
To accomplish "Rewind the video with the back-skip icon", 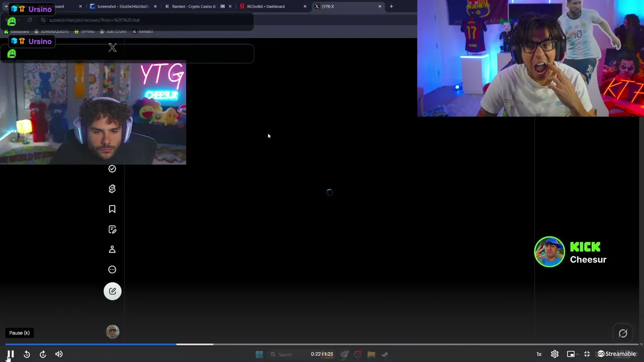I will (27, 354).
